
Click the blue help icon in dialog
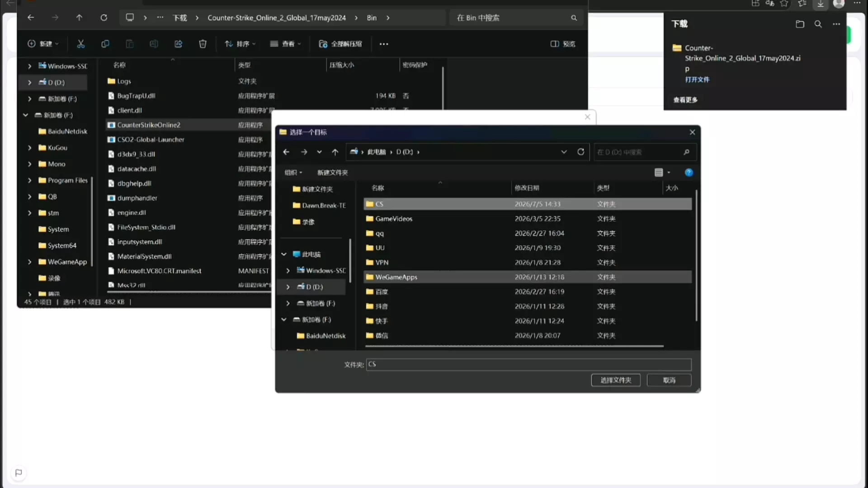pos(689,173)
